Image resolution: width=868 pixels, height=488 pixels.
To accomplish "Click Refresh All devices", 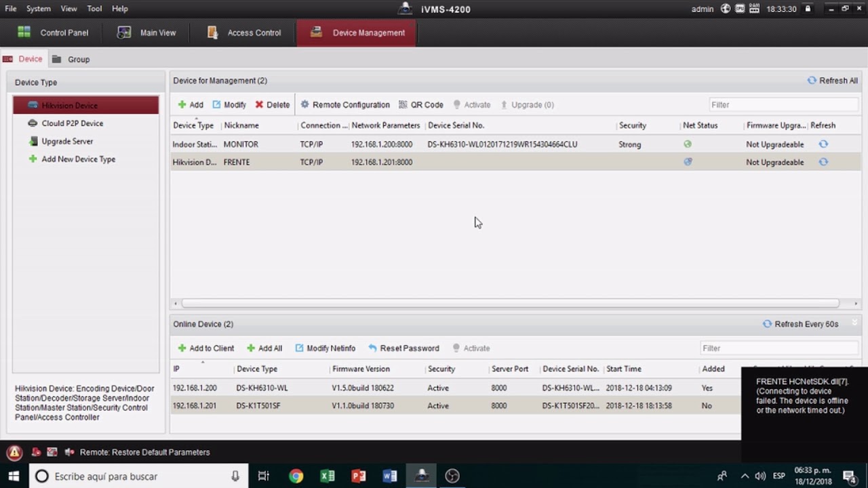I will click(x=832, y=81).
